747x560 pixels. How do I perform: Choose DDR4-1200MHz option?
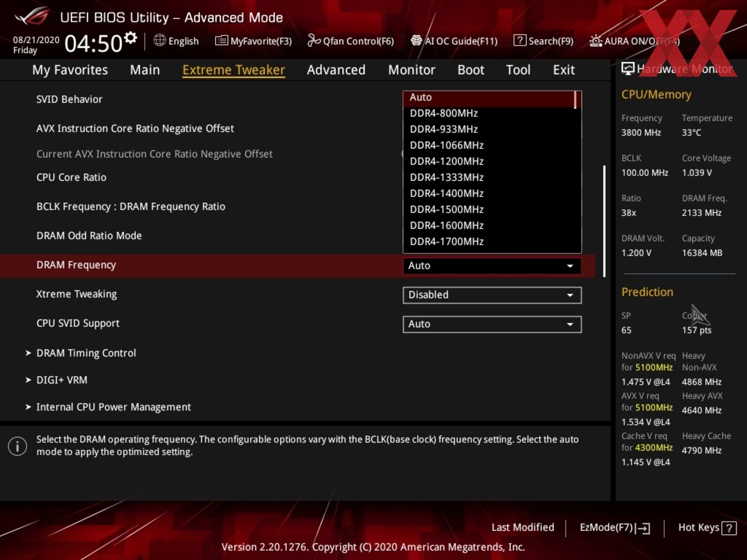[489, 161]
